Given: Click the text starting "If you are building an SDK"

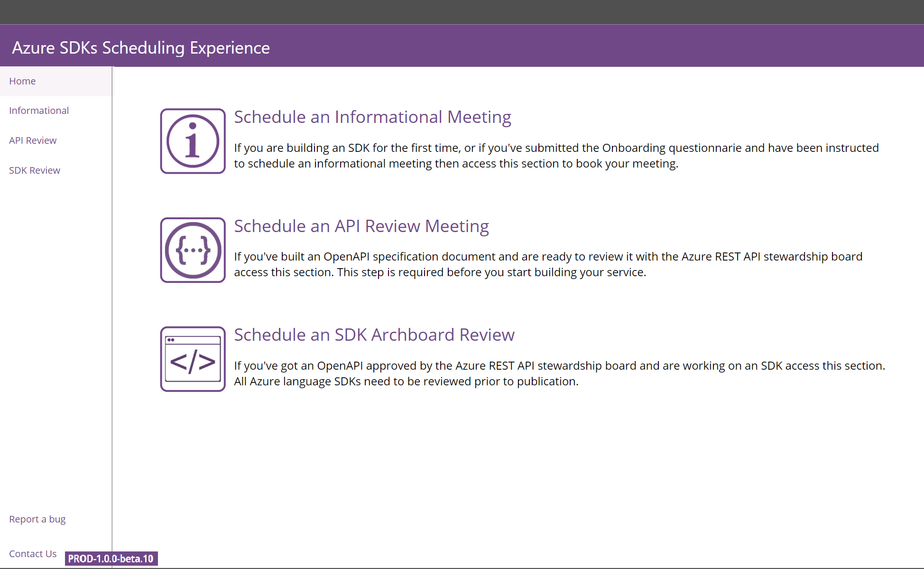Looking at the screenshot, I should pos(556,156).
